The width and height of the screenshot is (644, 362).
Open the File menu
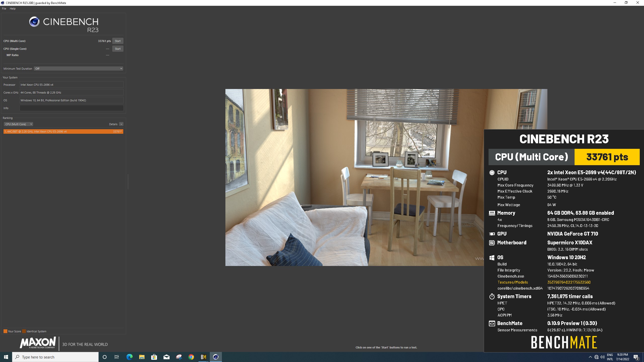pyautogui.click(x=4, y=9)
